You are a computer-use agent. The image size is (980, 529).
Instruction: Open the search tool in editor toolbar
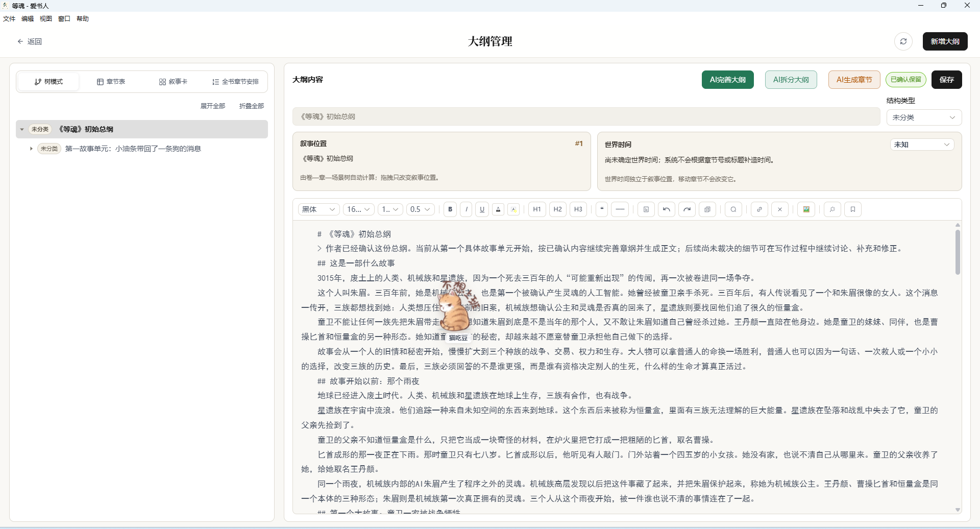tap(733, 209)
